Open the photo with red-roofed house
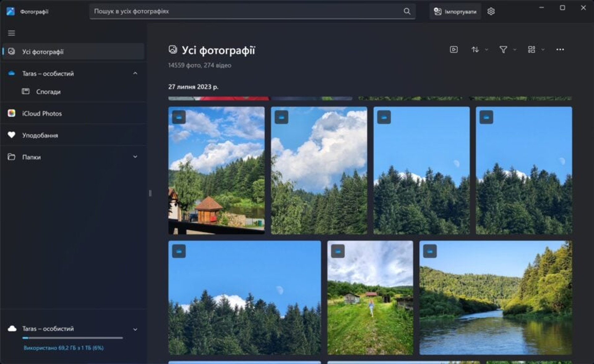The image size is (594, 364). coord(217,171)
